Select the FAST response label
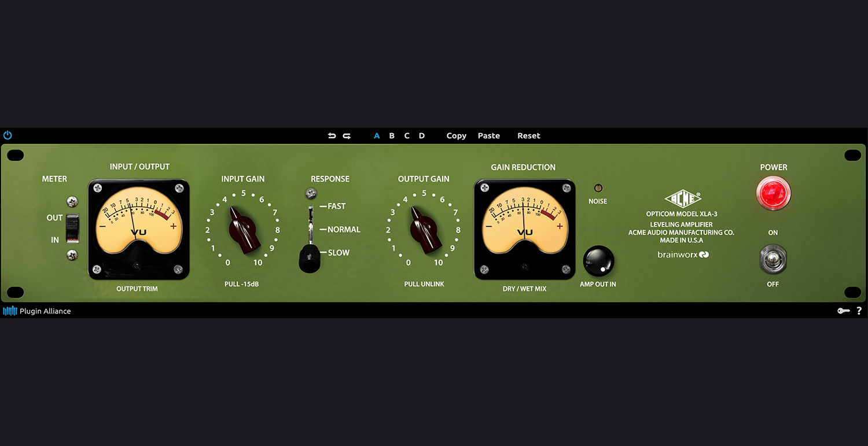 (336, 206)
